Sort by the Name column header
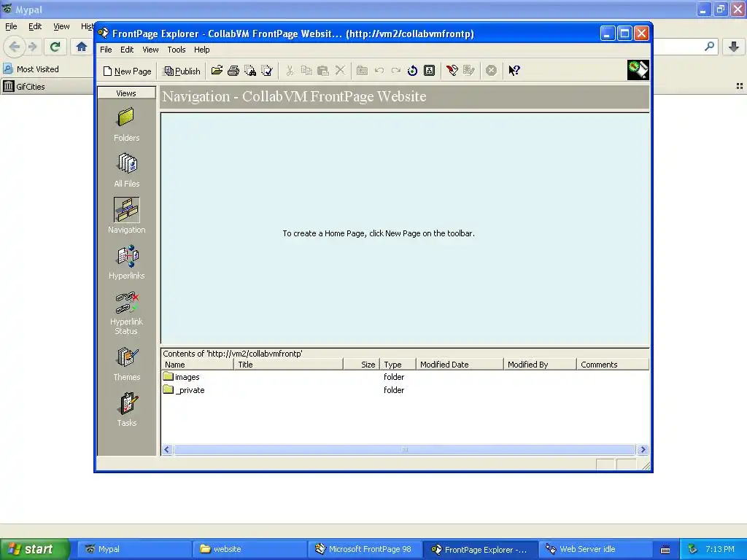Viewport: 747px width, 560px height. (197, 365)
